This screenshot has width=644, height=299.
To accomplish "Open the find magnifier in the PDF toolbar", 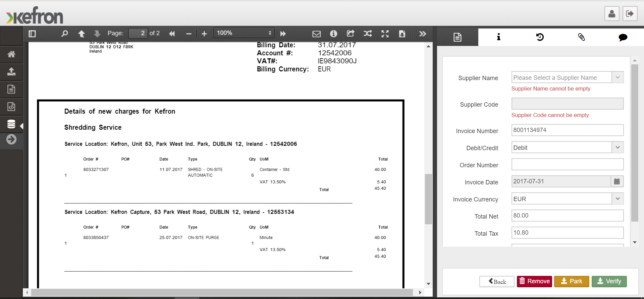I will click(64, 34).
